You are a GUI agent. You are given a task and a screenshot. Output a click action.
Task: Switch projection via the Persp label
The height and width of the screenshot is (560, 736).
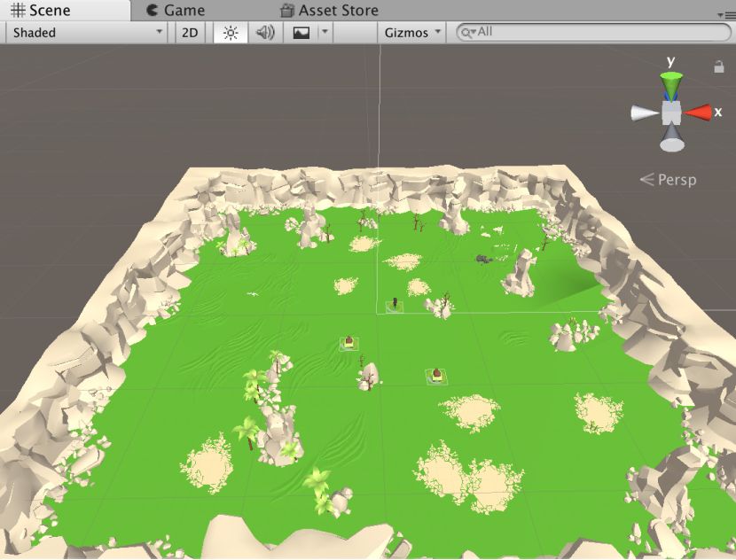pos(669,180)
